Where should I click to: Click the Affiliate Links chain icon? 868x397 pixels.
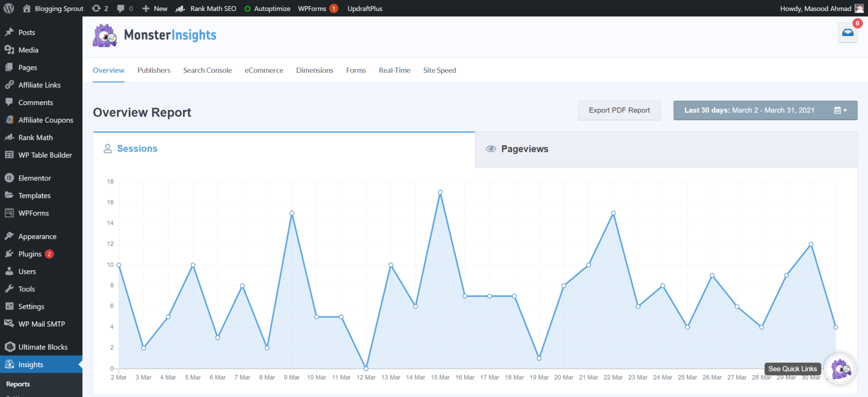coord(9,85)
